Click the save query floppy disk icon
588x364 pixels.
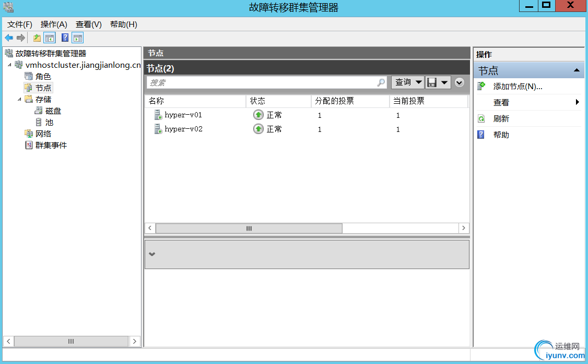tap(432, 82)
